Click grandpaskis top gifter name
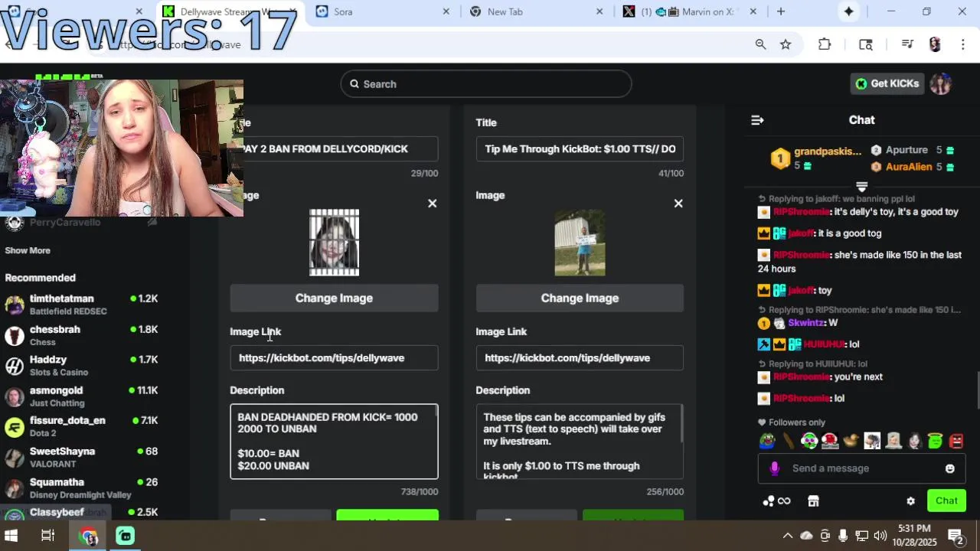 click(828, 152)
